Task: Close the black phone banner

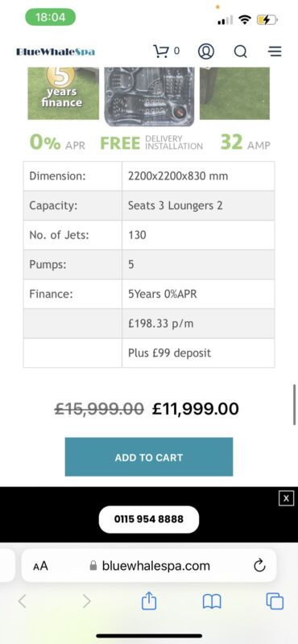Action: (x=286, y=498)
